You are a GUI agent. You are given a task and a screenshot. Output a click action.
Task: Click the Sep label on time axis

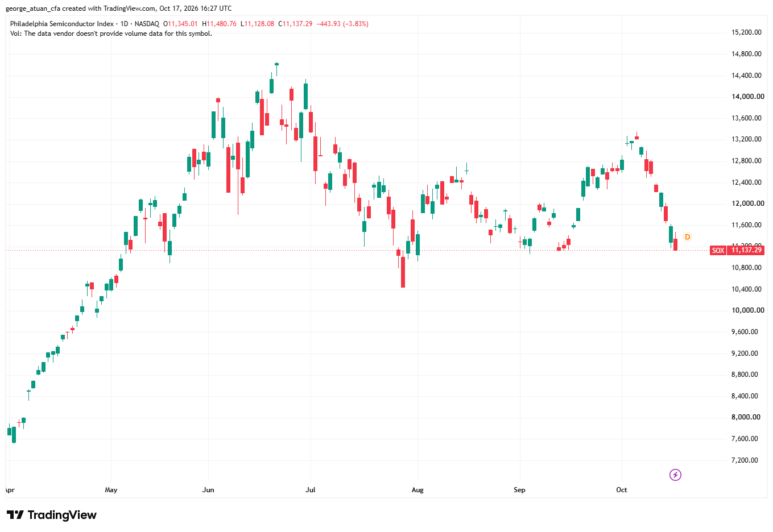pyautogui.click(x=519, y=490)
